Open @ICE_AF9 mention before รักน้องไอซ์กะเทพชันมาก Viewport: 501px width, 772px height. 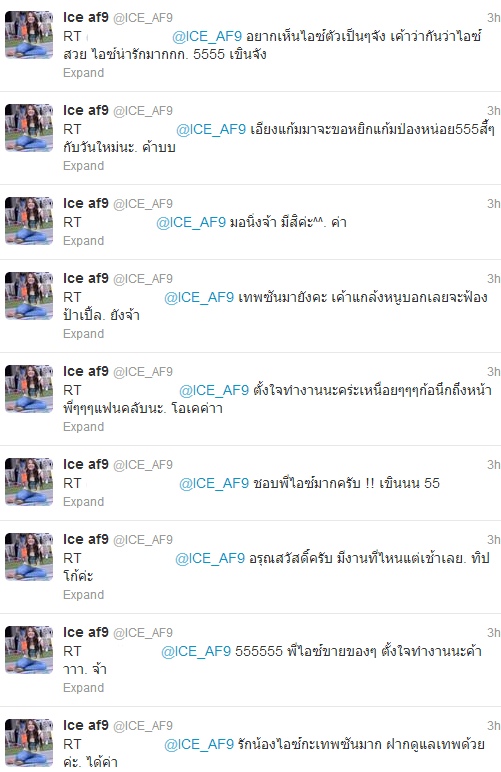click(199, 744)
